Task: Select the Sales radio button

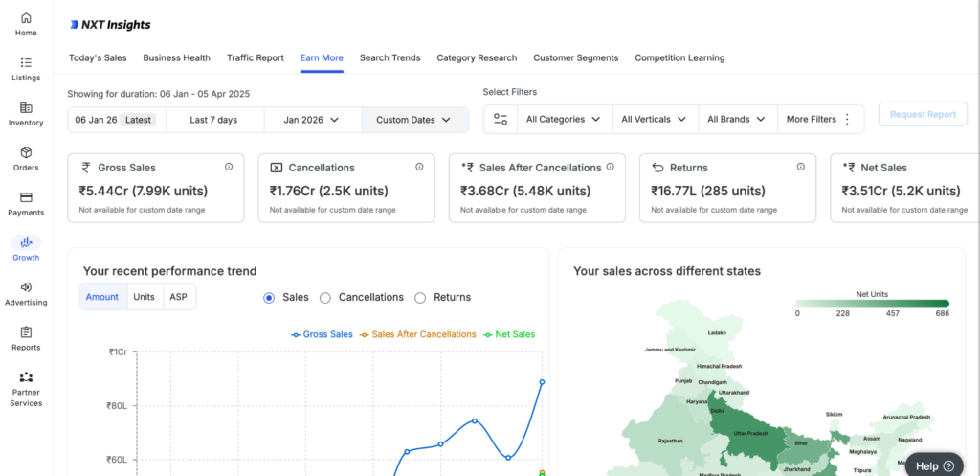Action: [269, 298]
